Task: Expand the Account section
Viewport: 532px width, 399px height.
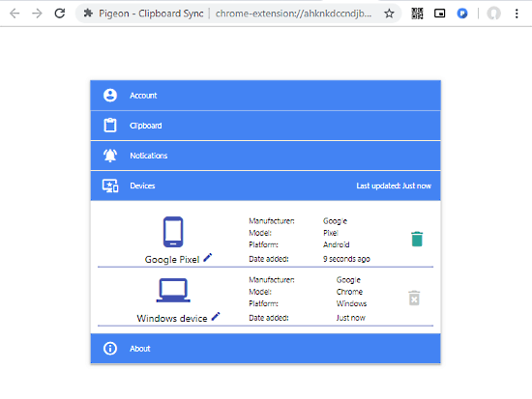Action: (x=265, y=96)
